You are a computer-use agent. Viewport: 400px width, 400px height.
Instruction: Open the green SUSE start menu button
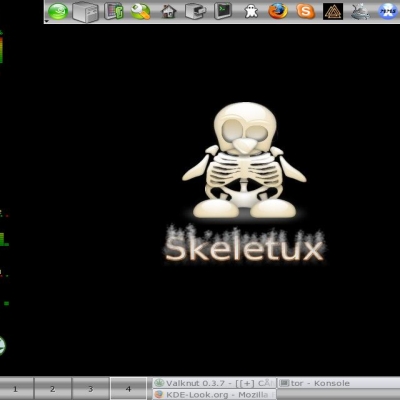[x=58, y=12]
